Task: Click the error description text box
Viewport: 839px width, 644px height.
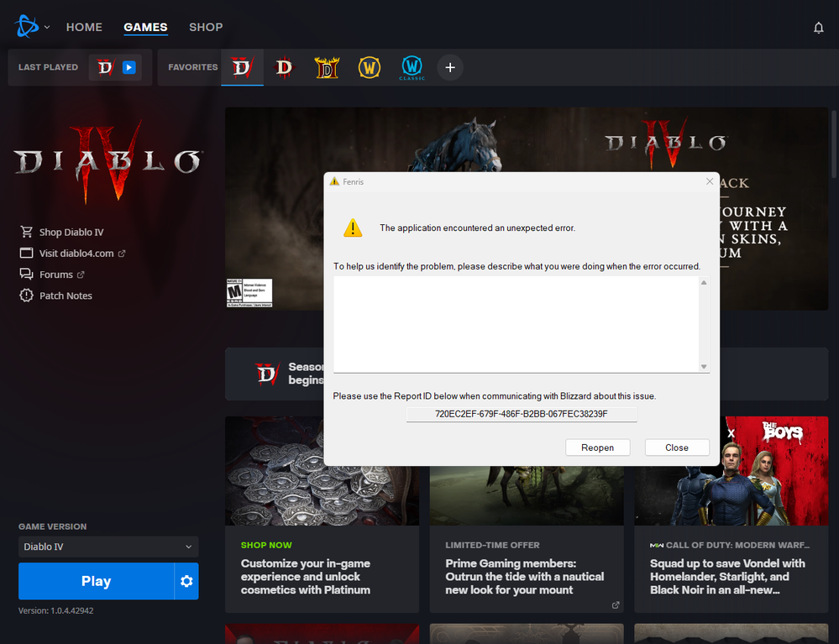Action: [517, 324]
